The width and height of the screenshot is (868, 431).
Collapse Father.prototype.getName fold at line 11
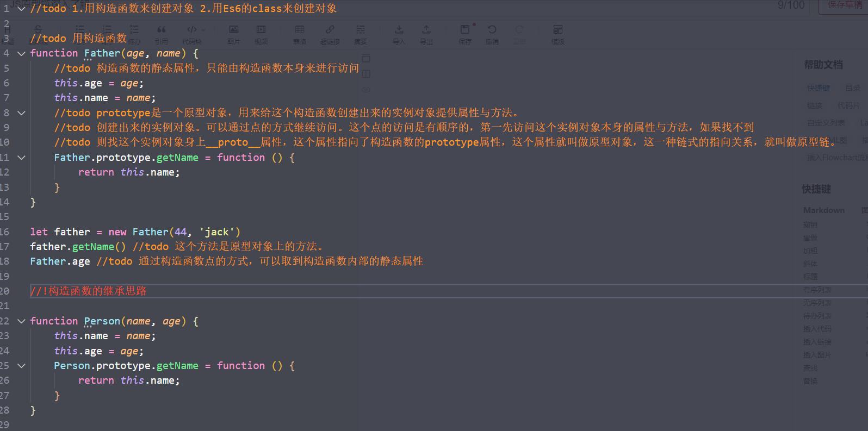click(x=21, y=158)
